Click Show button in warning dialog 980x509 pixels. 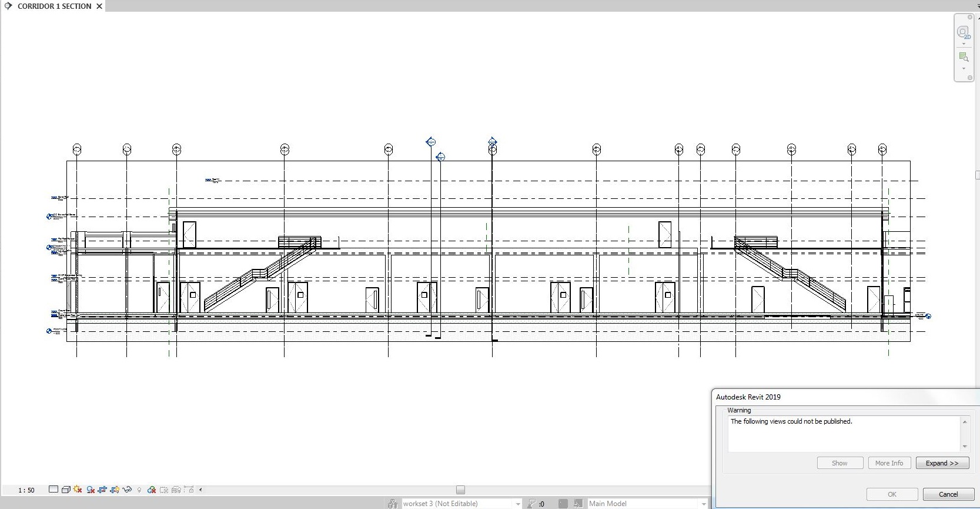pyautogui.click(x=840, y=463)
